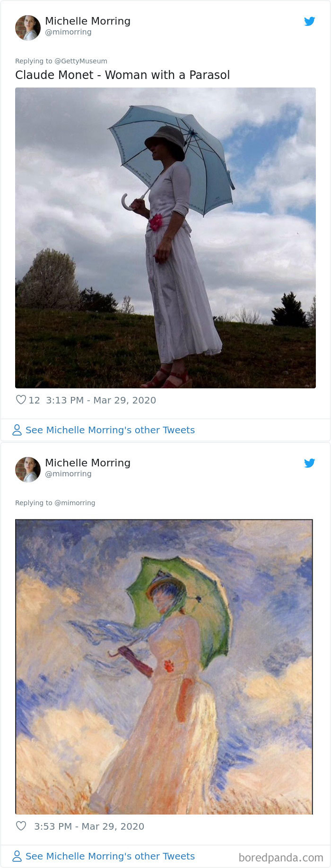Click the Michelle Morring display name on the top tweet
Image resolution: width=331 pixels, height=868 pixels.
pos(87,21)
